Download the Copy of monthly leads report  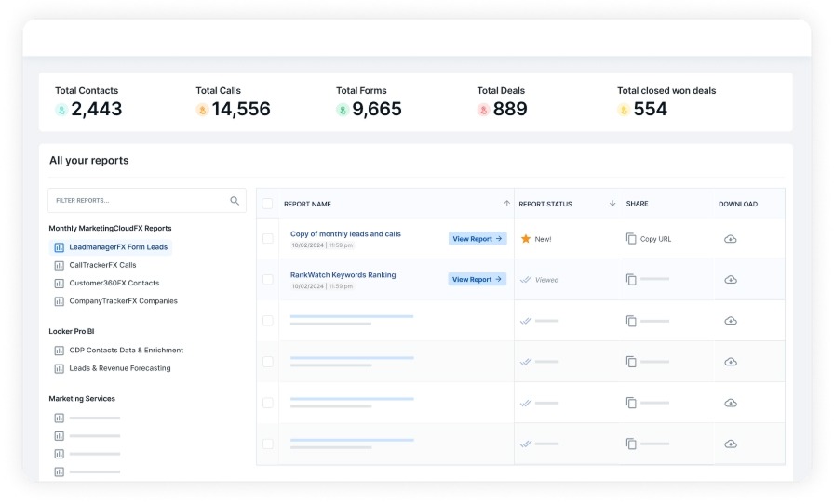click(731, 239)
